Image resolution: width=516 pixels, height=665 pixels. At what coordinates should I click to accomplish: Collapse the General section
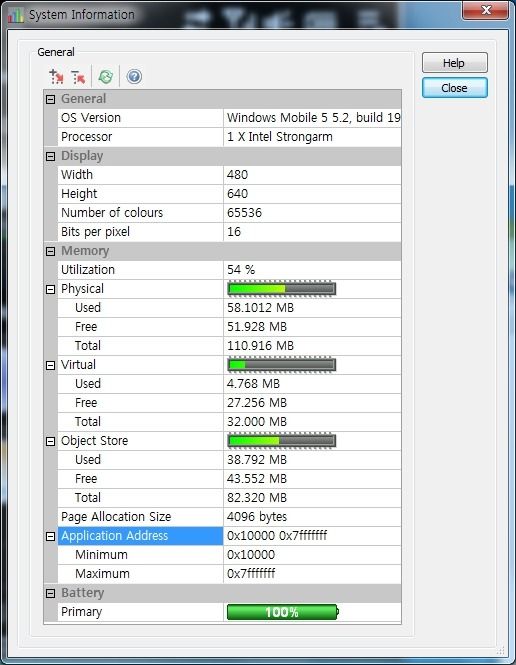50,99
